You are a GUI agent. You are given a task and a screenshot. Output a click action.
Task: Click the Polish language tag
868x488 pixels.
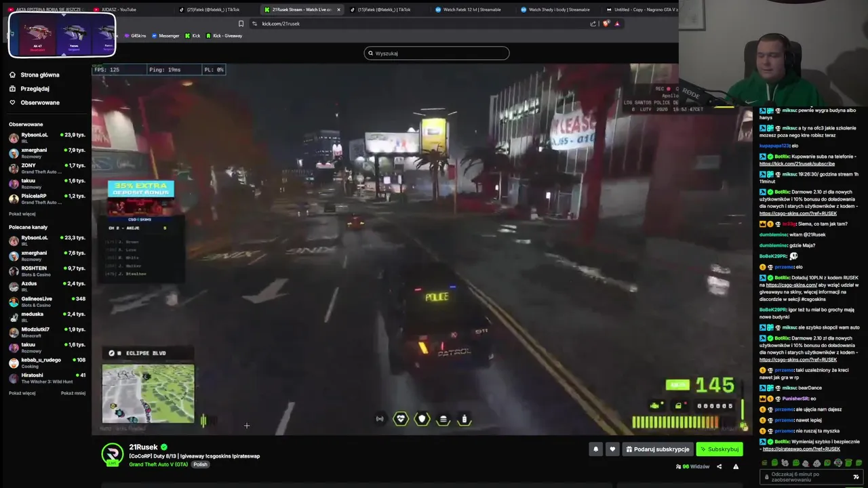point(200,464)
